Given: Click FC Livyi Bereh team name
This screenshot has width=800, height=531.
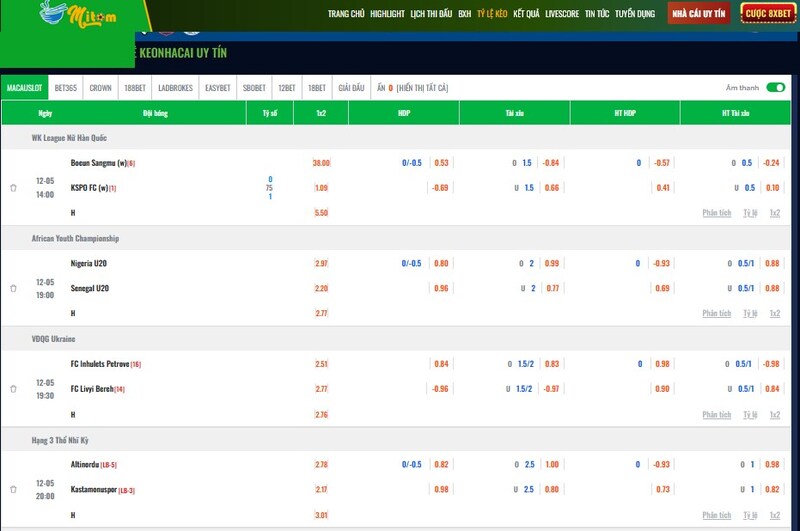Looking at the screenshot, I should (x=92, y=389).
